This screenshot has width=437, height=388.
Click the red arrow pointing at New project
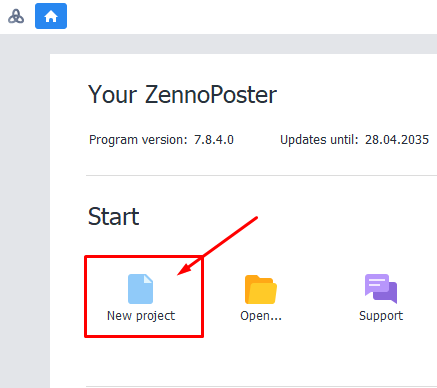coord(217,246)
